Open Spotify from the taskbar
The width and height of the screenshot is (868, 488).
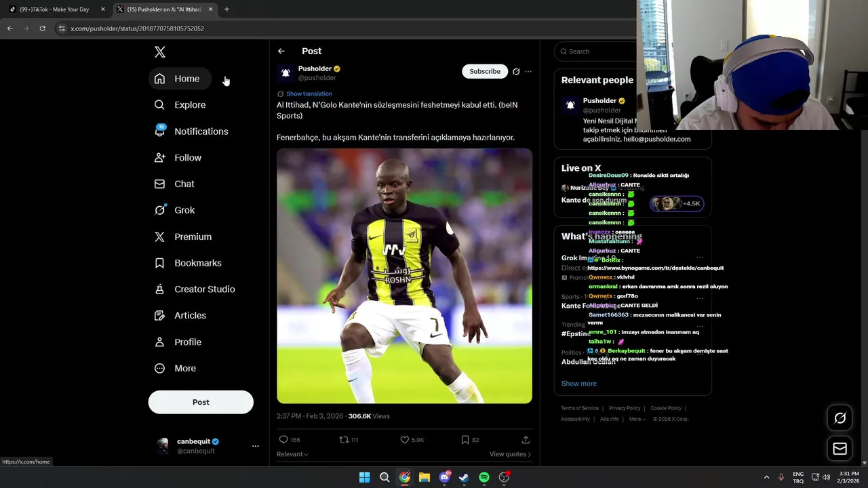click(484, 477)
